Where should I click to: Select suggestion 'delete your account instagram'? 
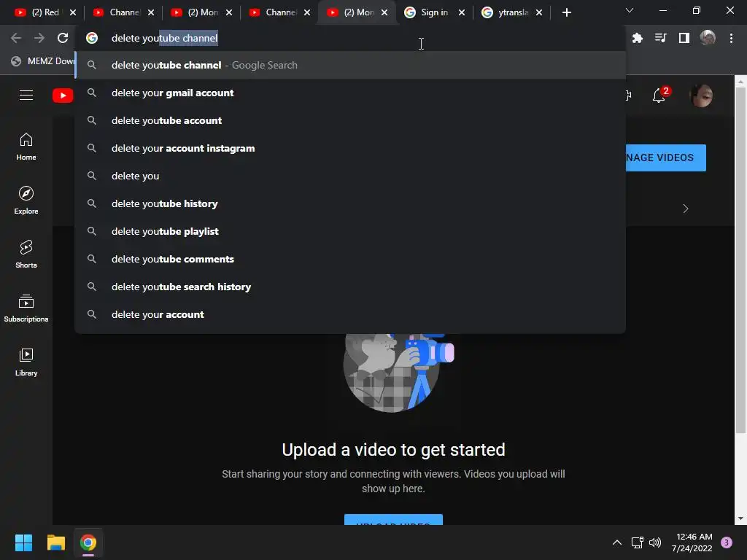tap(350, 148)
